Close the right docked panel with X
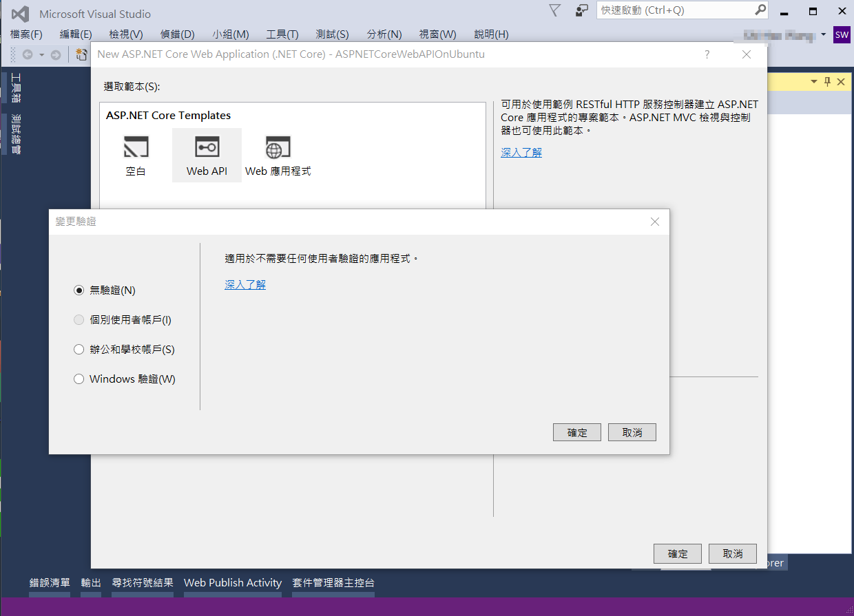The height and width of the screenshot is (616, 854). 841,81
